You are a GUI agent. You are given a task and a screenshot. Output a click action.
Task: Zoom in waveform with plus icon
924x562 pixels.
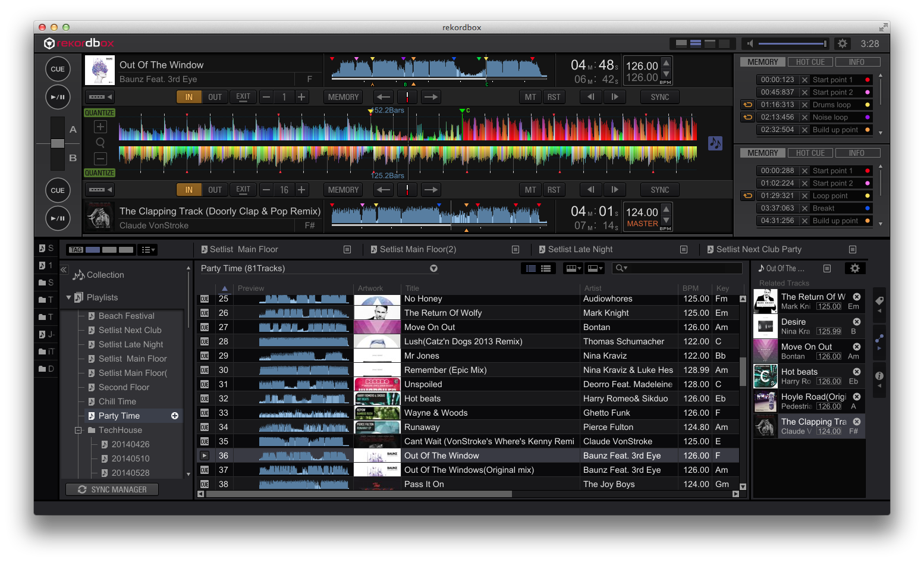[100, 127]
